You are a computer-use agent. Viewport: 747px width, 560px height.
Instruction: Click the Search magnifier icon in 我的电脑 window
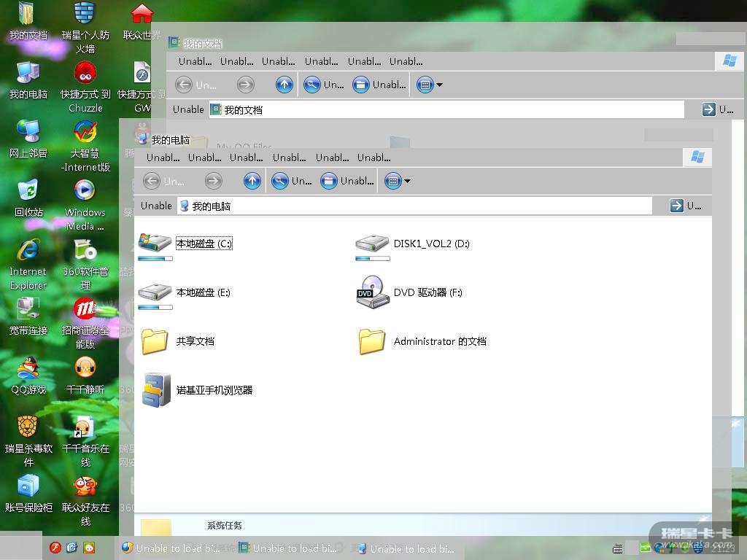[280, 181]
